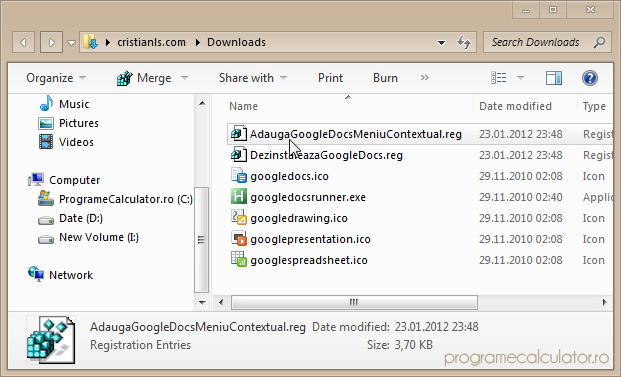Open Music library in navigation pane

tap(74, 104)
